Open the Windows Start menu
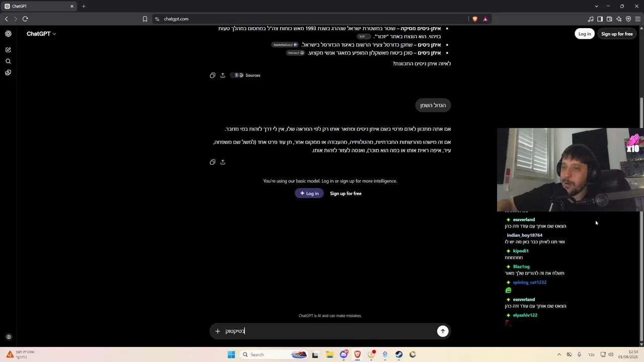644x362 pixels. click(x=231, y=354)
